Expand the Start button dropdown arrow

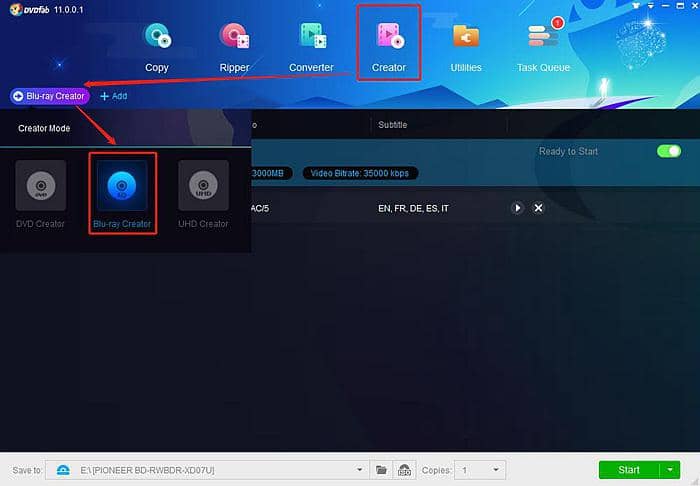pyautogui.click(x=670, y=470)
